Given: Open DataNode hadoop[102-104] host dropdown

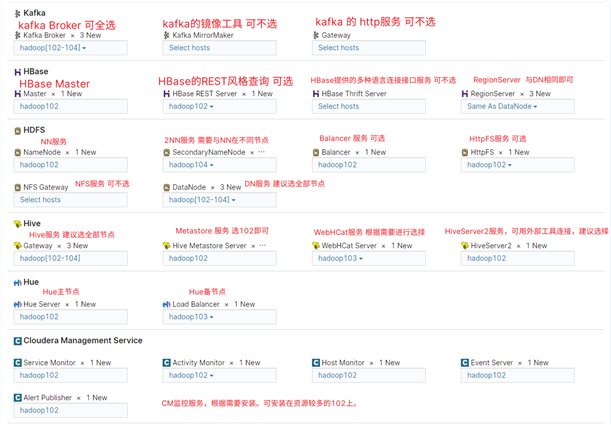Looking at the screenshot, I should [x=219, y=200].
